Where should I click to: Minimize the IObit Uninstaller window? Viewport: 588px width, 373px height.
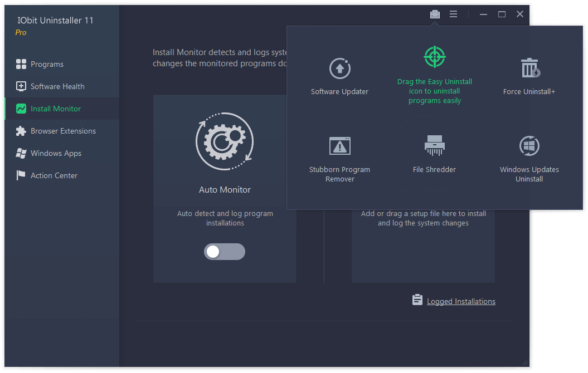click(483, 14)
